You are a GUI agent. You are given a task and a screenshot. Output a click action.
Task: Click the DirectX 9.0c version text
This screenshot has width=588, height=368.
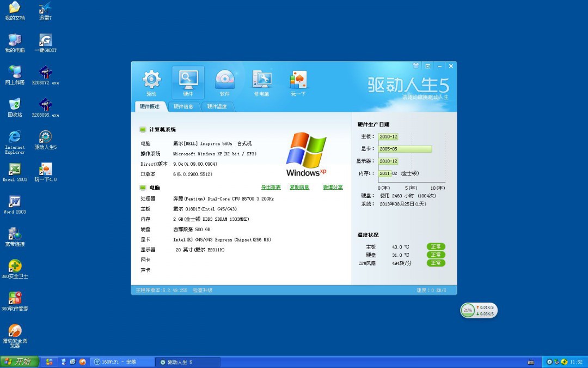point(195,164)
